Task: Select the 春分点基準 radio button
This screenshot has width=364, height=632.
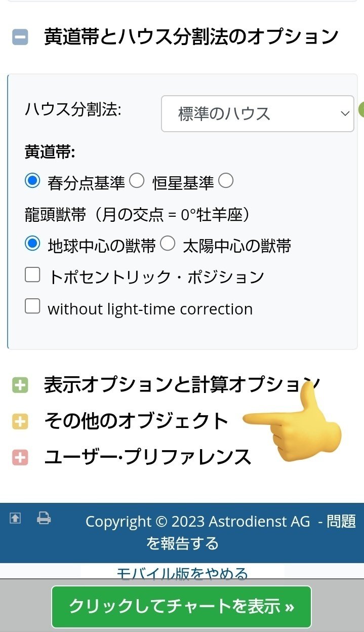Action: [x=32, y=181]
